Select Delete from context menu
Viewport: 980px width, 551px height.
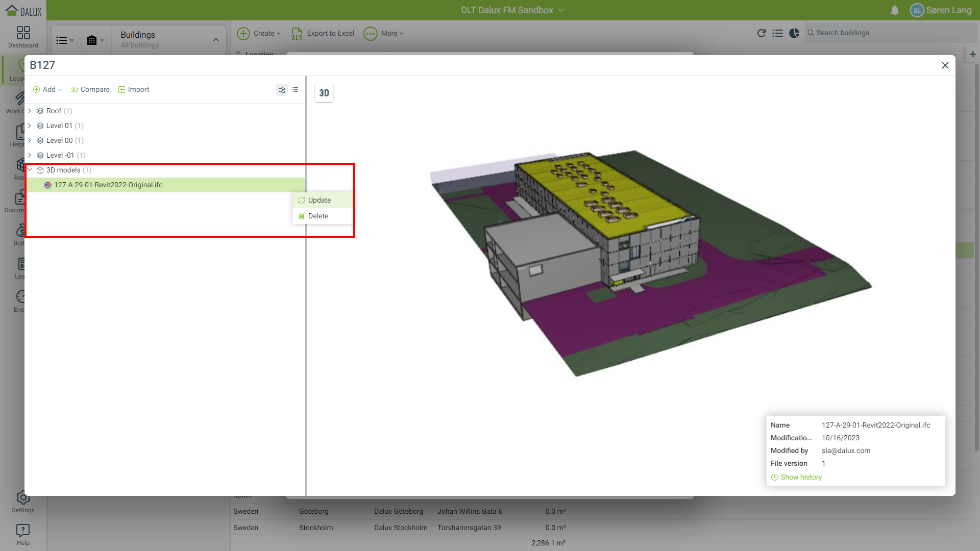(318, 216)
